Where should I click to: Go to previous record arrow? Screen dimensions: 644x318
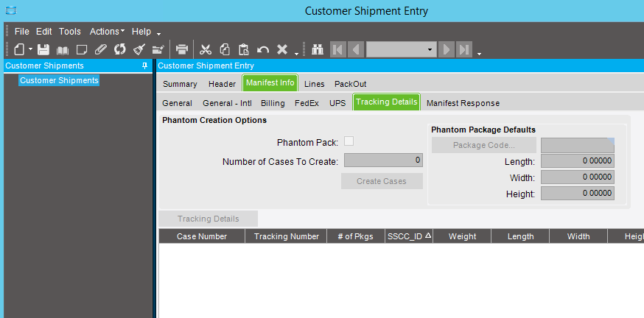click(x=356, y=49)
